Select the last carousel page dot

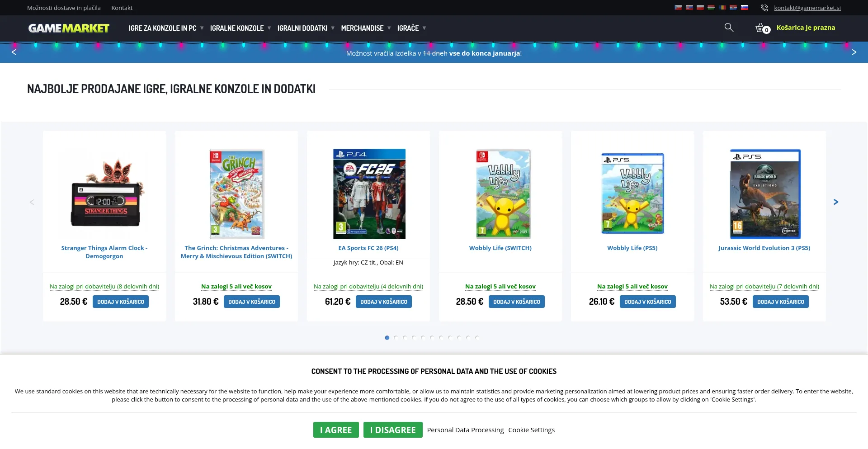(x=477, y=338)
